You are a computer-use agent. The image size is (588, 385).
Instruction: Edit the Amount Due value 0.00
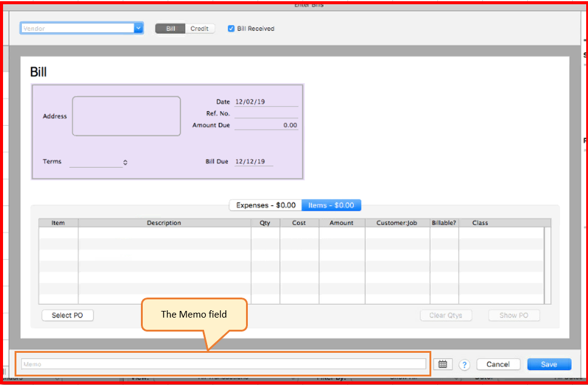pos(266,125)
